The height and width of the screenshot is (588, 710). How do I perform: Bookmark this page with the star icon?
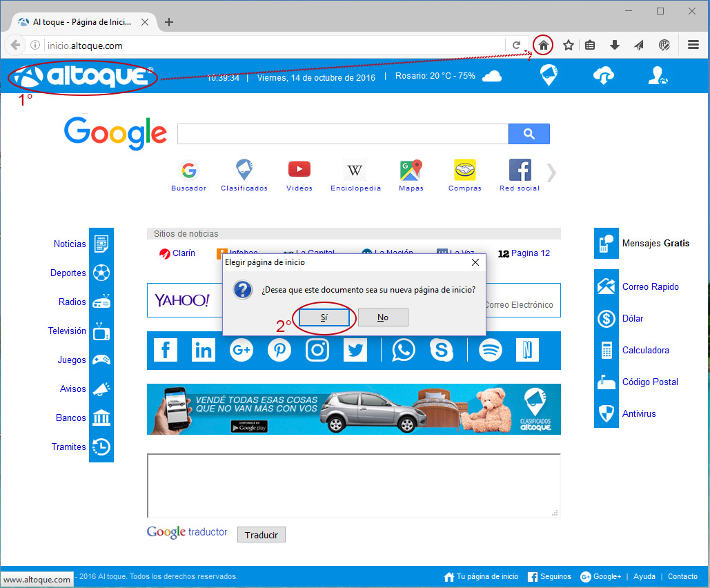click(569, 46)
